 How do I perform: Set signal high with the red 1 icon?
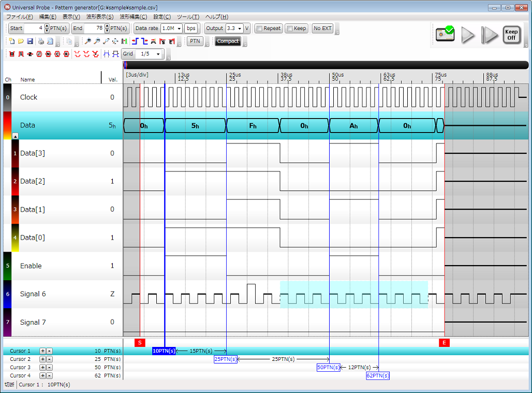point(21,54)
